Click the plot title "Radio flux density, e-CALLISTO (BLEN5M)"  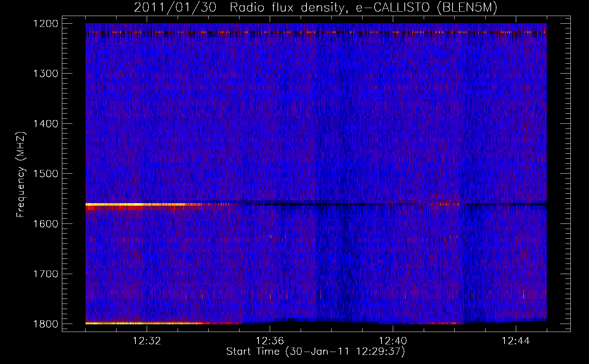[x=363, y=8]
